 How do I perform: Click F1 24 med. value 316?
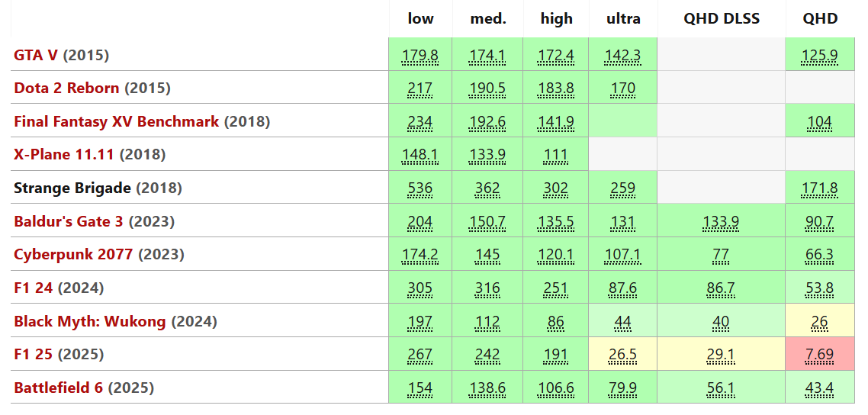(x=488, y=288)
